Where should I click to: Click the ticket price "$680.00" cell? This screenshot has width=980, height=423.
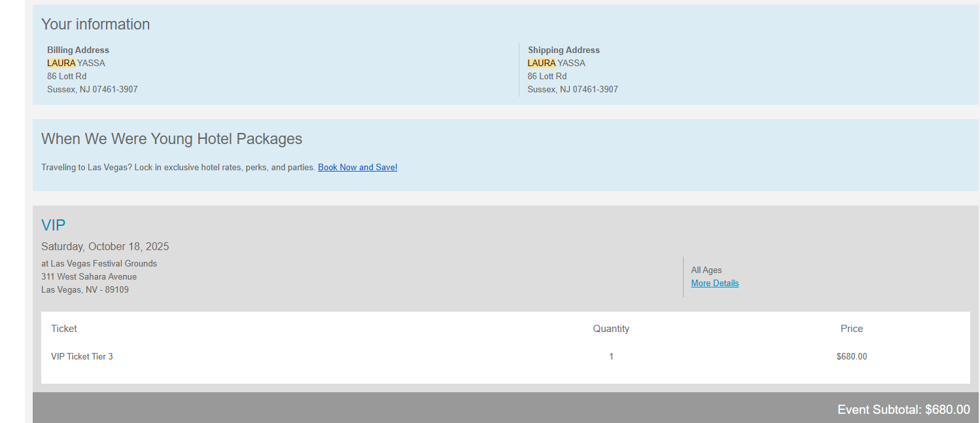[x=852, y=356]
